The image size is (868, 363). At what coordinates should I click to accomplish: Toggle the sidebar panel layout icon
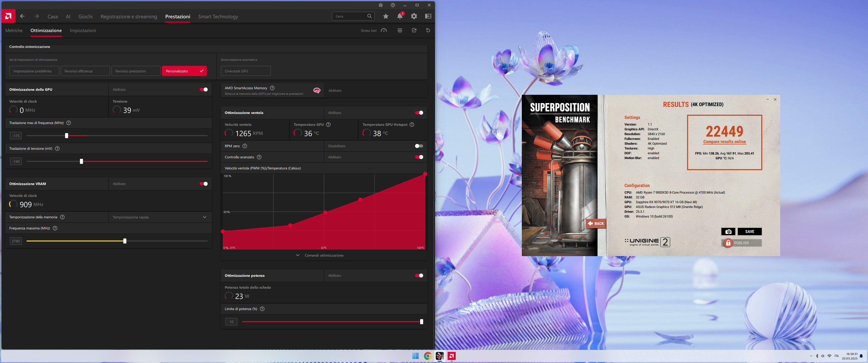[x=428, y=16]
